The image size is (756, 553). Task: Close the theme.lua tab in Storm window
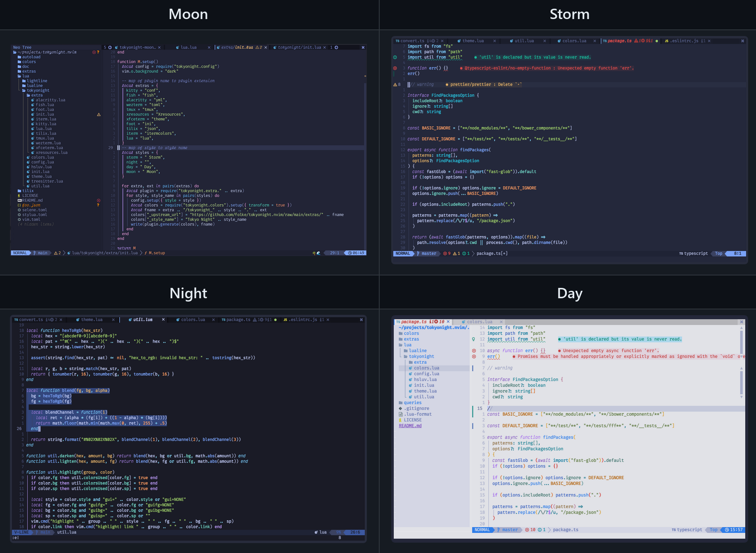(494, 41)
